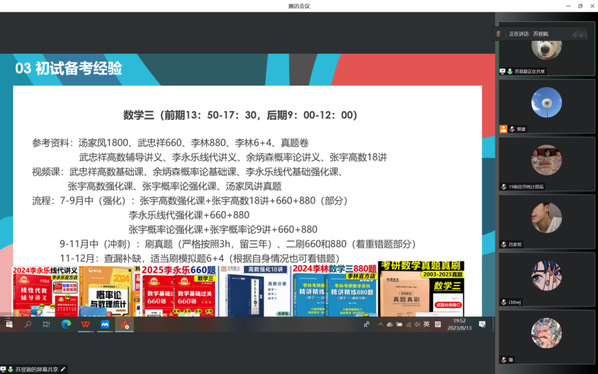
Task: Open the WPS Office taskbar icon
Action: point(85,324)
